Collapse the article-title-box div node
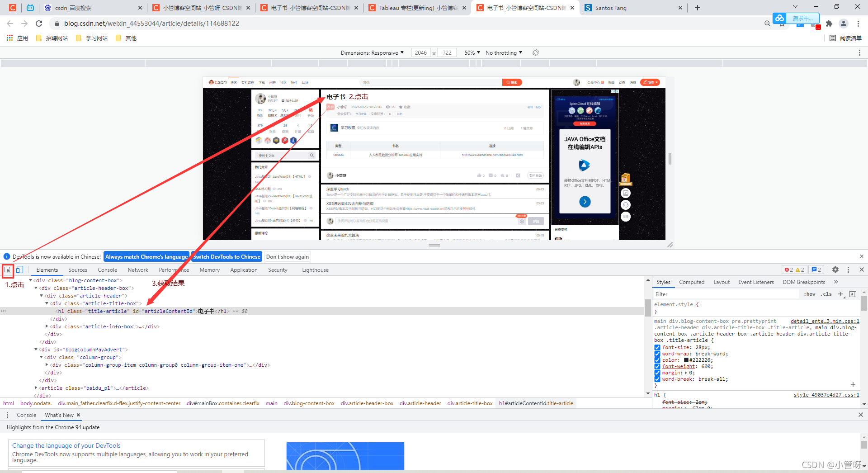 47,303
